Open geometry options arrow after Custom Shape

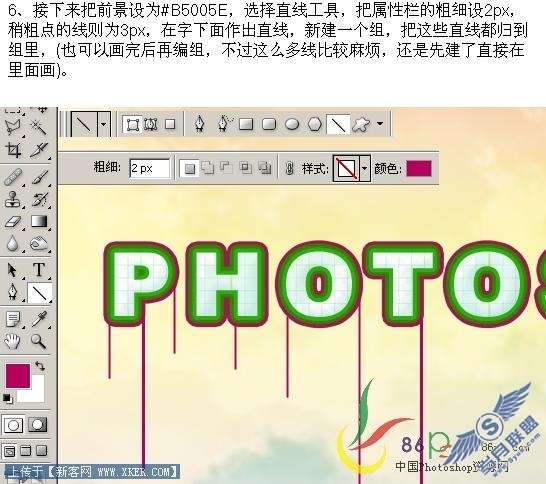[380, 124]
